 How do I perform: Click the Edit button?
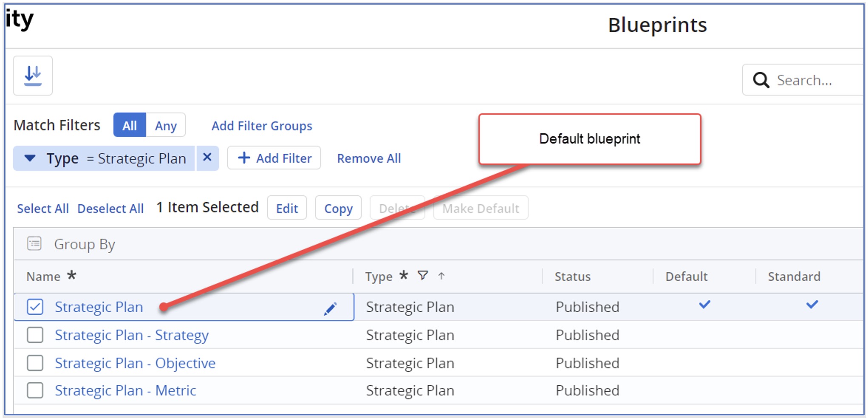point(287,208)
